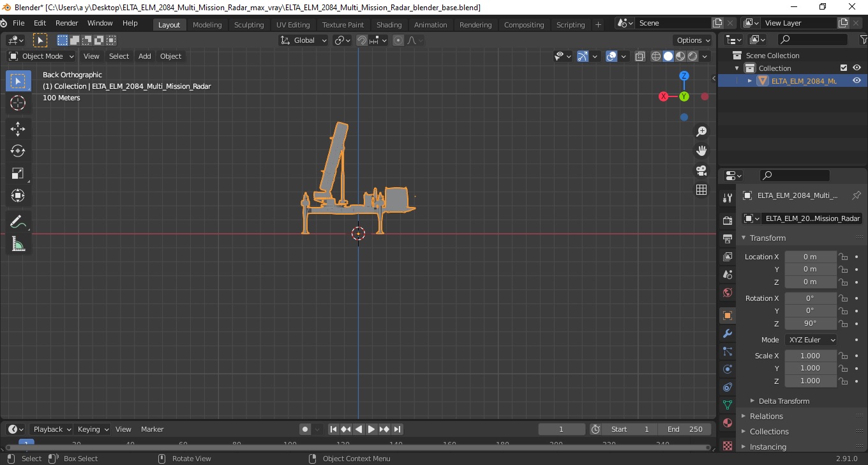This screenshot has width=868, height=465.
Task: Open the Object Data properties tab (green triangle)
Action: click(728, 405)
